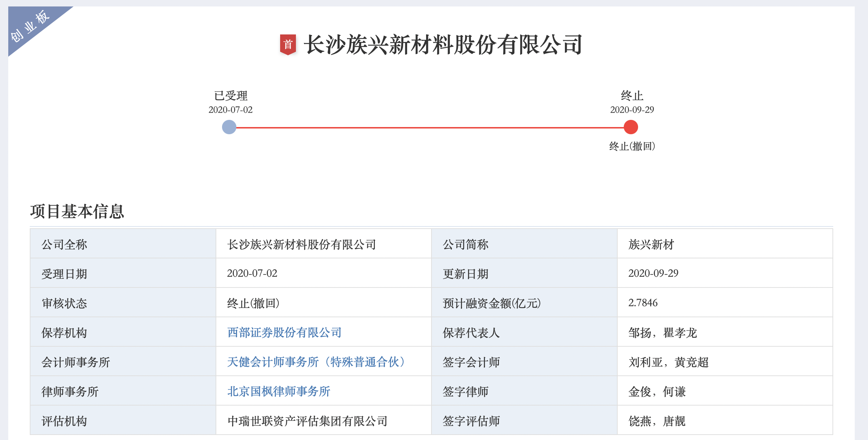Click the 审核状态 label cell

[x=123, y=302]
